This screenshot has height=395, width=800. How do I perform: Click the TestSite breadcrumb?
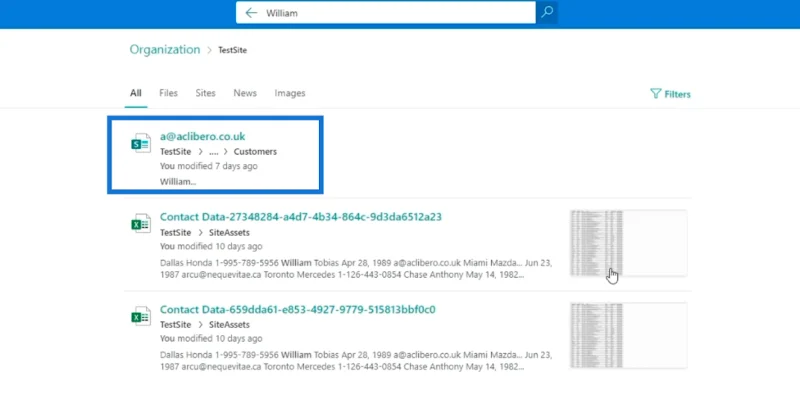pyautogui.click(x=233, y=50)
